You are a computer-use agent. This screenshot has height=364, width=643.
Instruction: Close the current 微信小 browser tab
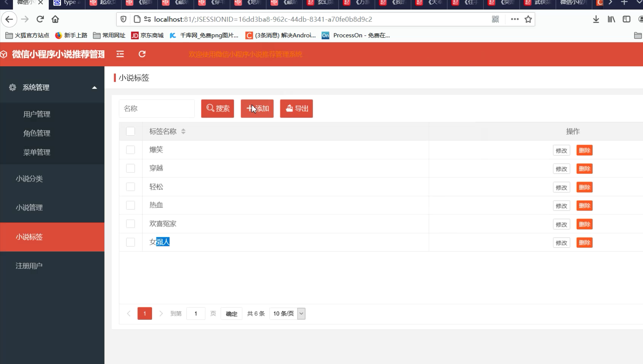point(41,3)
